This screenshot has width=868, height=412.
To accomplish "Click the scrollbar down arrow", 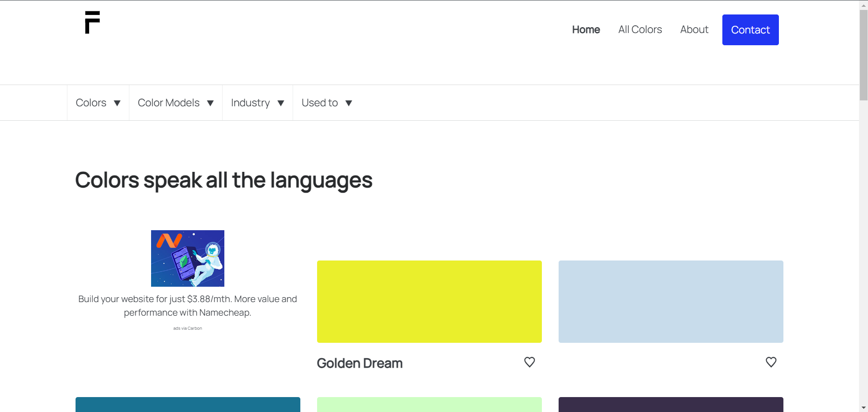I will click(x=863, y=408).
